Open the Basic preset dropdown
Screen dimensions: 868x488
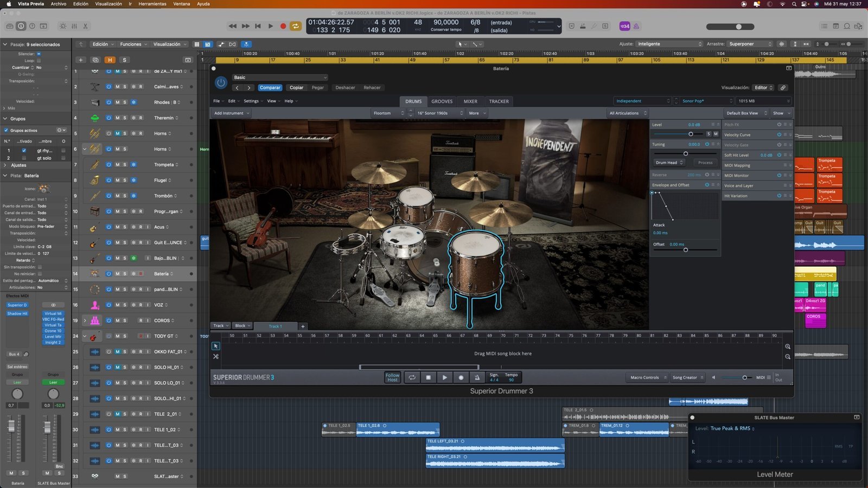tap(280, 78)
